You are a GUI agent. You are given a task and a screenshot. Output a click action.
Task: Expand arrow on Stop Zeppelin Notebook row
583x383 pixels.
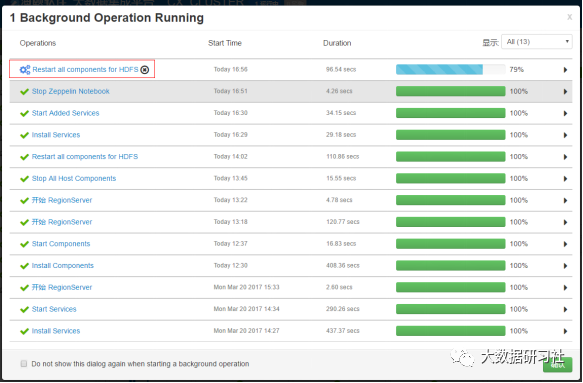pos(565,91)
